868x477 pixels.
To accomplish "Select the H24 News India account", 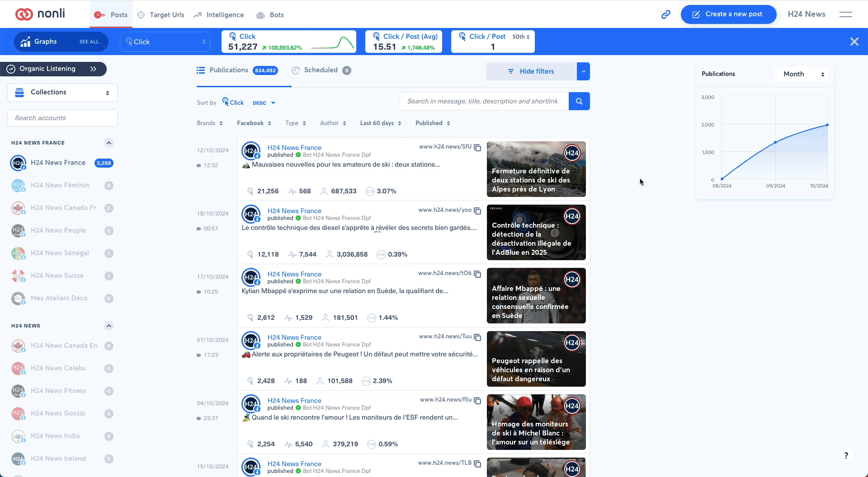I will click(x=62, y=436).
